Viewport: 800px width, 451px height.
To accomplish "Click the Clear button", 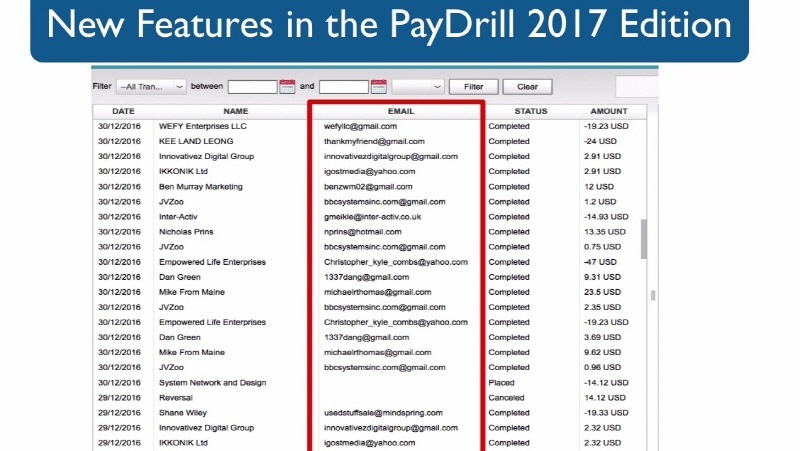I will [x=528, y=87].
